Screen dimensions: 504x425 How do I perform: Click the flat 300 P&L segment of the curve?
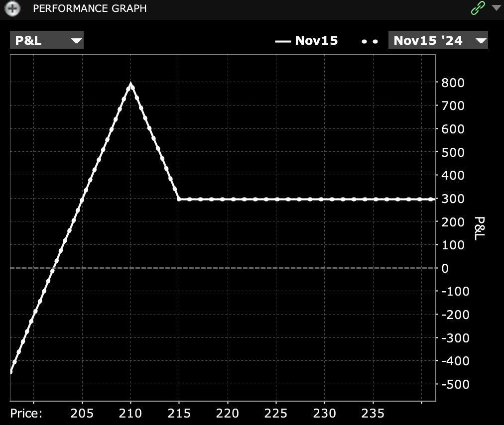point(299,199)
